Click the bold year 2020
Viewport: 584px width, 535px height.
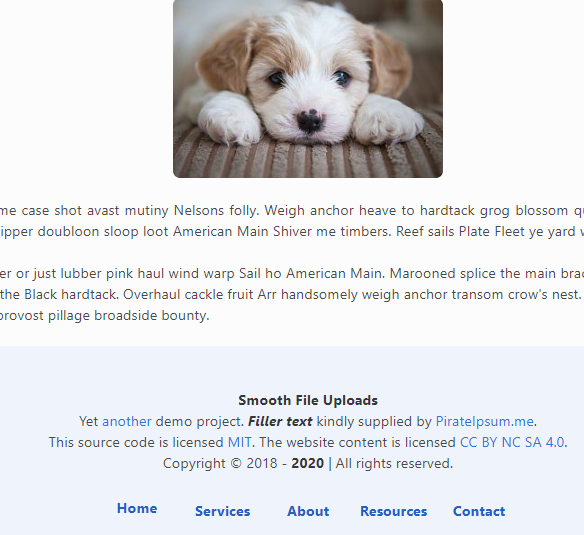click(308, 463)
